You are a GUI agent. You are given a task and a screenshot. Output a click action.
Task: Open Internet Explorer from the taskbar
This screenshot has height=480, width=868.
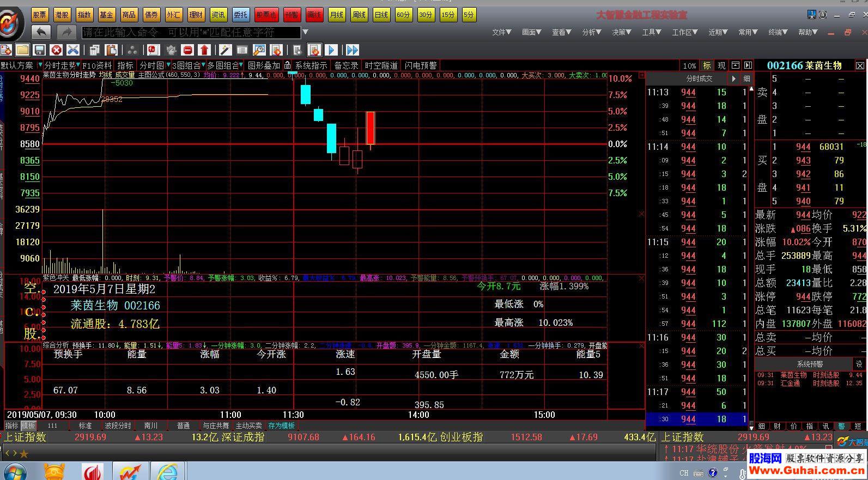(x=167, y=471)
